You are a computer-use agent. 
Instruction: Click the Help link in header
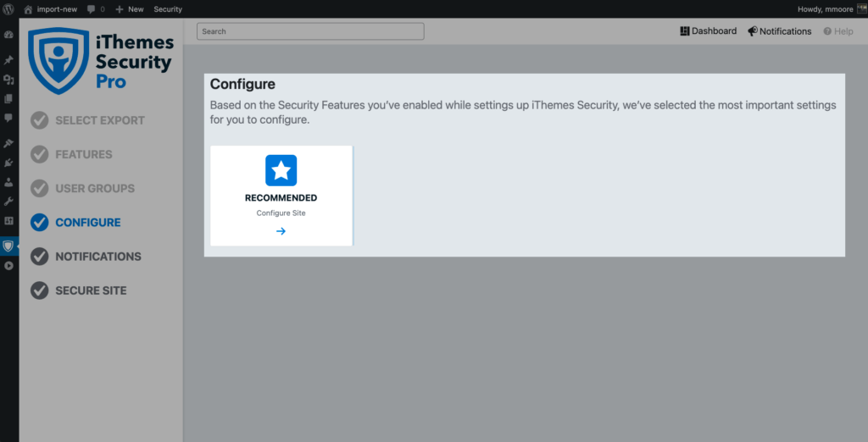[x=838, y=31]
